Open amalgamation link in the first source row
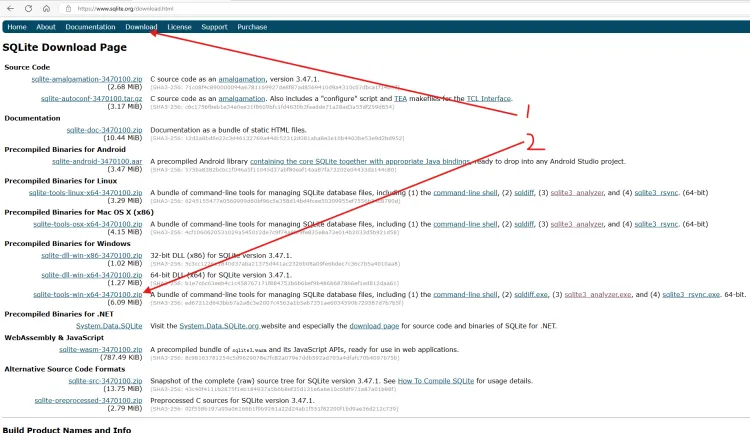The height and width of the screenshot is (433, 750). (x=242, y=79)
